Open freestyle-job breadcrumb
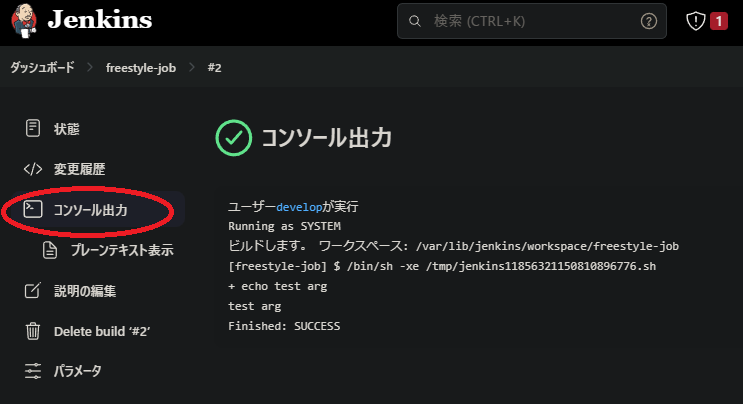Image resolution: width=743 pixels, height=404 pixels. [x=141, y=68]
